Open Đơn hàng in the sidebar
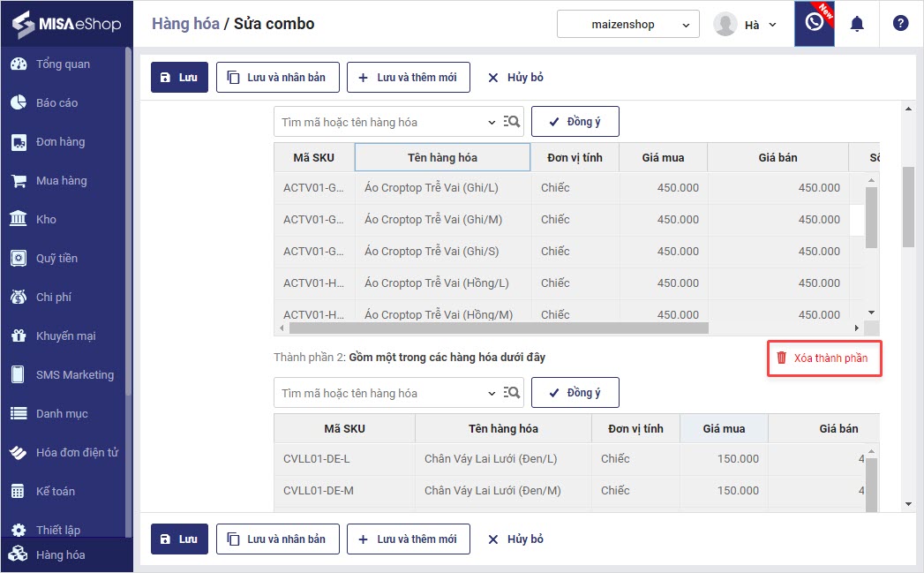The image size is (924, 573). [60, 142]
